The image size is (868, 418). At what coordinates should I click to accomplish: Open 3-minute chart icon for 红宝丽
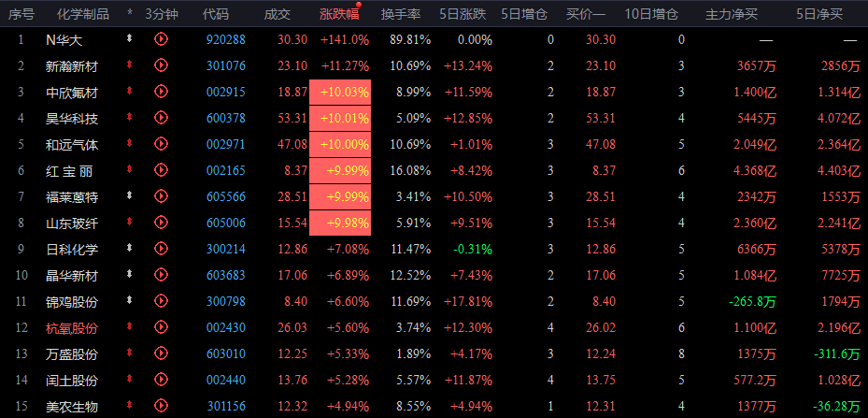click(161, 170)
